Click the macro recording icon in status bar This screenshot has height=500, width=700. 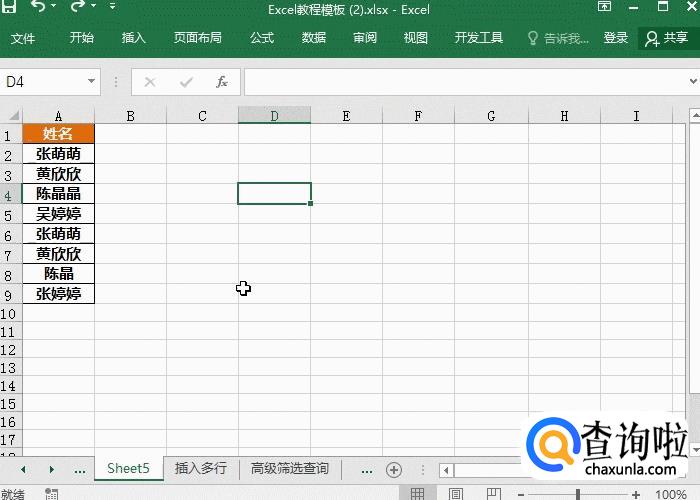coord(52,494)
